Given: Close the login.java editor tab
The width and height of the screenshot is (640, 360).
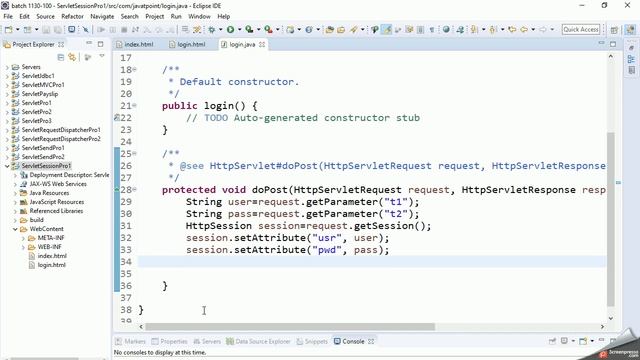Looking at the screenshot, I should pos(262,44).
